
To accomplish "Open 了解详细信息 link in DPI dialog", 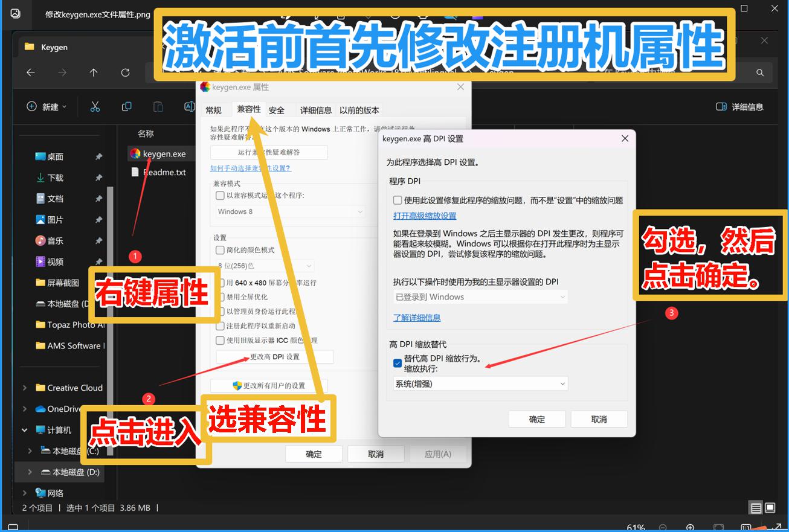I will click(417, 318).
